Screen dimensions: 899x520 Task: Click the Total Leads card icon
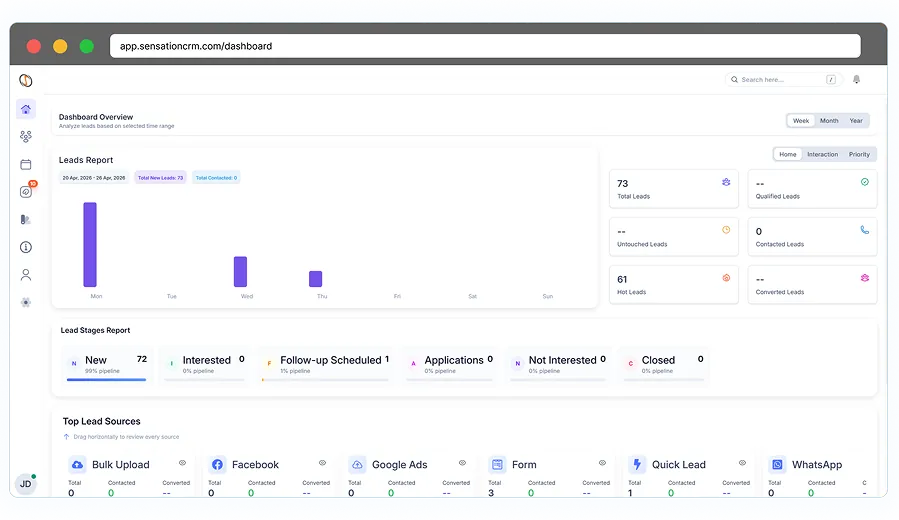tap(726, 182)
